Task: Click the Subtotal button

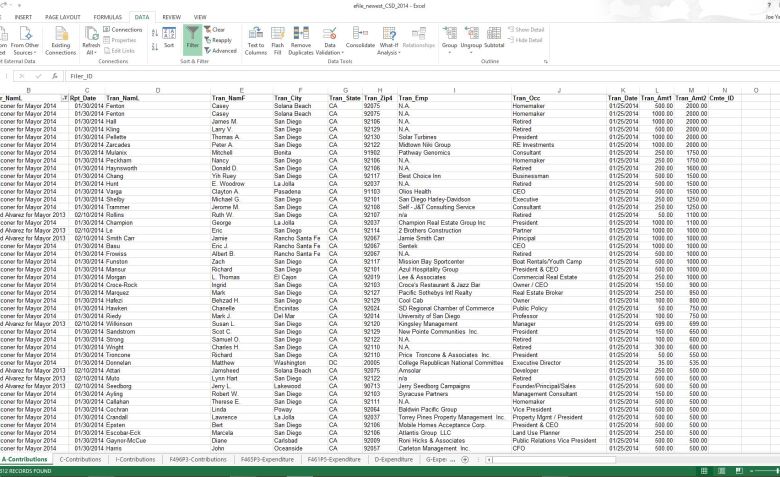Action: pos(494,38)
